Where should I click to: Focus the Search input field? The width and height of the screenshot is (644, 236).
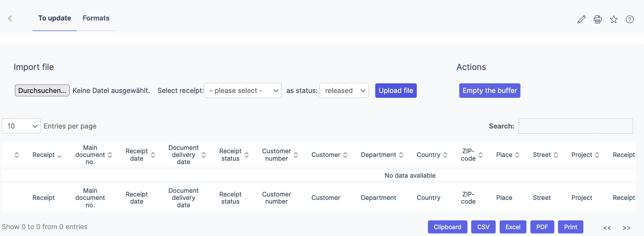pos(575,126)
